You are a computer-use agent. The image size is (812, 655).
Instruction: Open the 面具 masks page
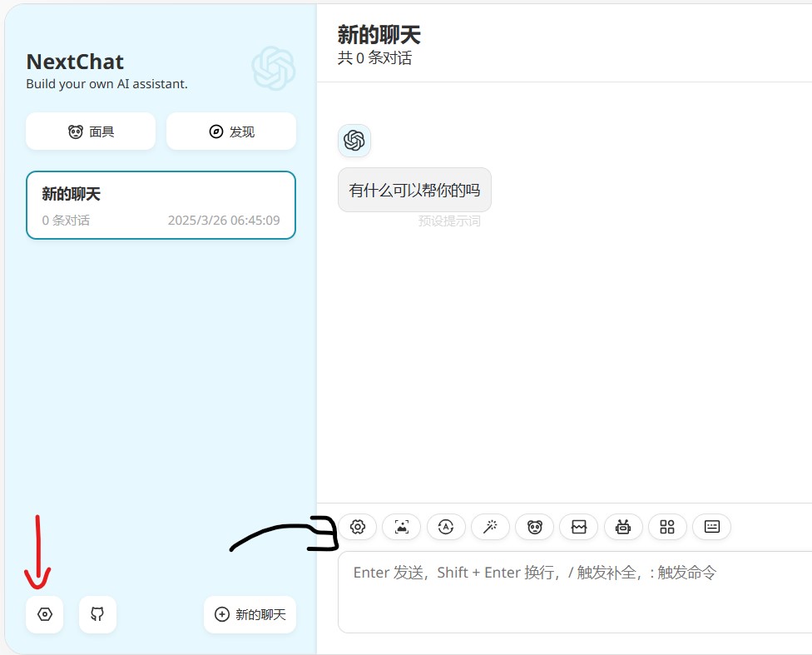pyautogui.click(x=91, y=131)
